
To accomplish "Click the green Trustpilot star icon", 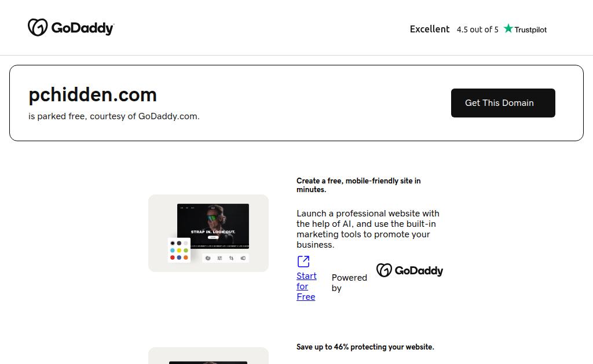I will click(x=508, y=28).
